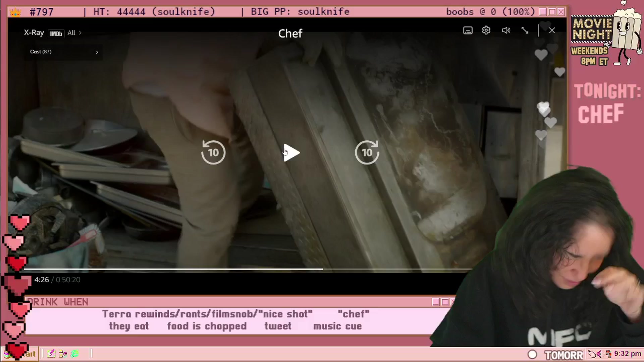Viewport: 644px width, 362px height.
Task: Click the crown icon beside #797
Action: [15, 12]
